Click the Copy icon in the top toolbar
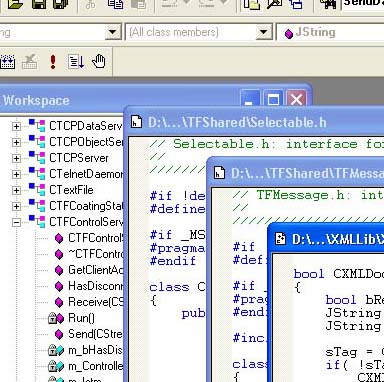Screen dimensions: 384x382 115,4
